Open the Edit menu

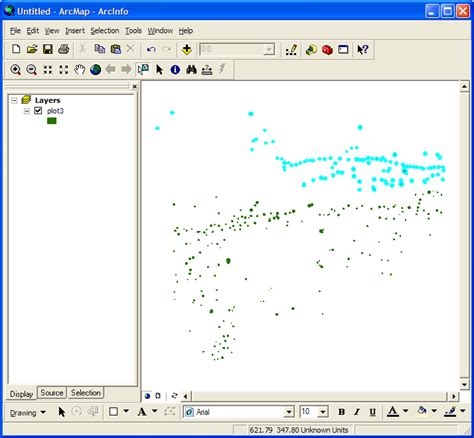[x=33, y=31]
